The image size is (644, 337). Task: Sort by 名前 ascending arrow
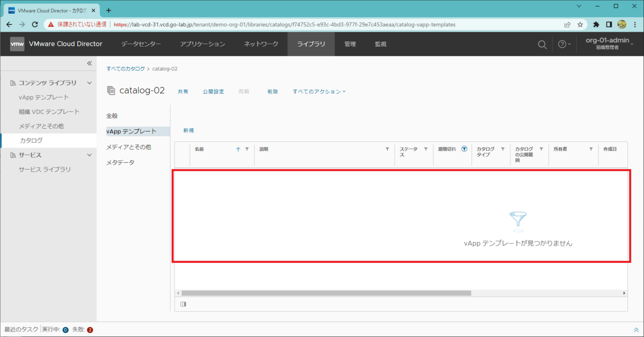(238, 149)
